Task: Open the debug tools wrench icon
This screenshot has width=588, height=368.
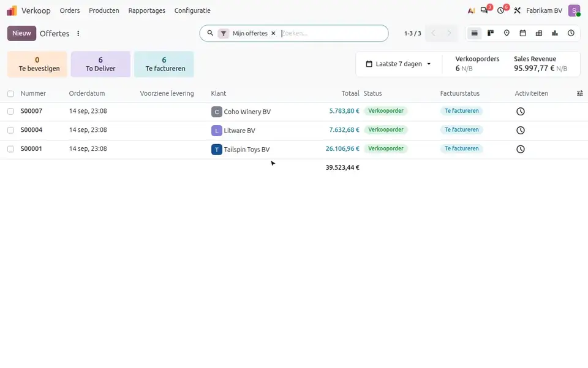Action: tap(517, 10)
